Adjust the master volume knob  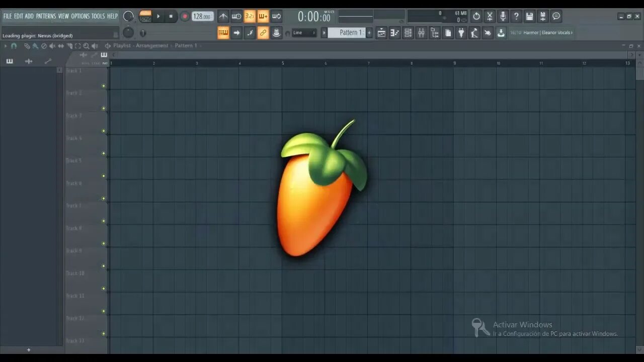pyautogui.click(x=129, y=16)
